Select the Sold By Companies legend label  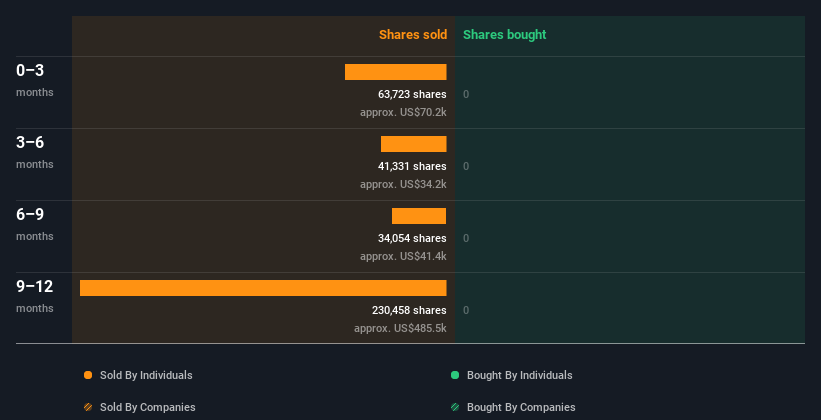tap(148, 407)
